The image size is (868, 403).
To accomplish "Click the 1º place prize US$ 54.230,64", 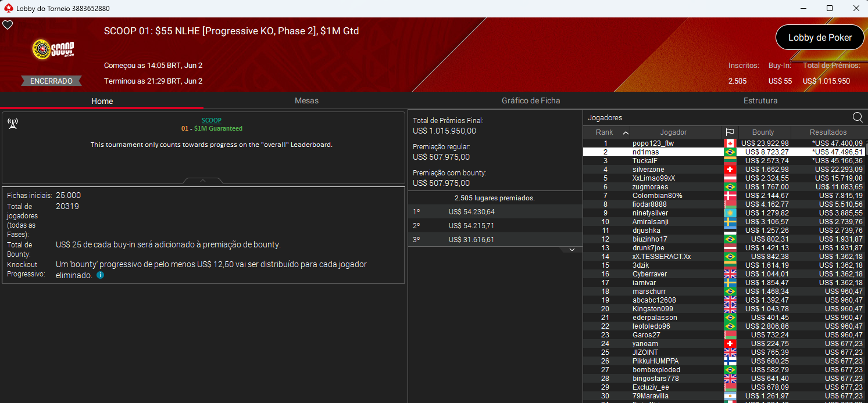I will [471, 212].
